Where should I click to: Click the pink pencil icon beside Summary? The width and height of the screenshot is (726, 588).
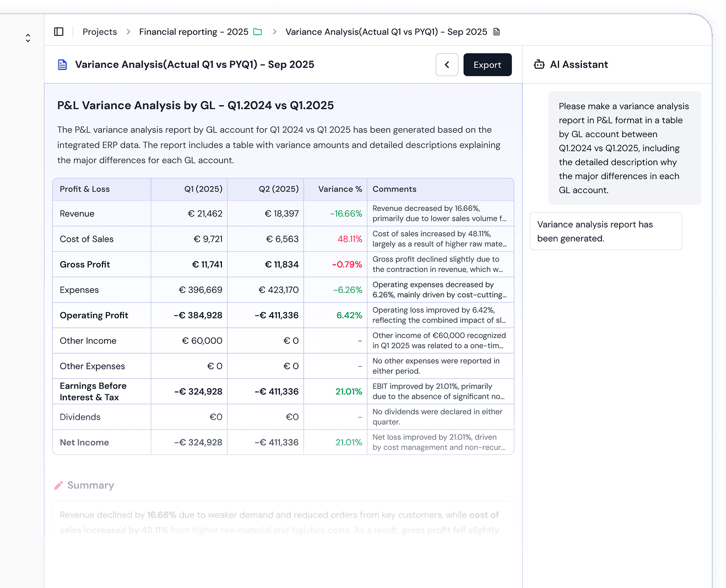tap(58, 486)
